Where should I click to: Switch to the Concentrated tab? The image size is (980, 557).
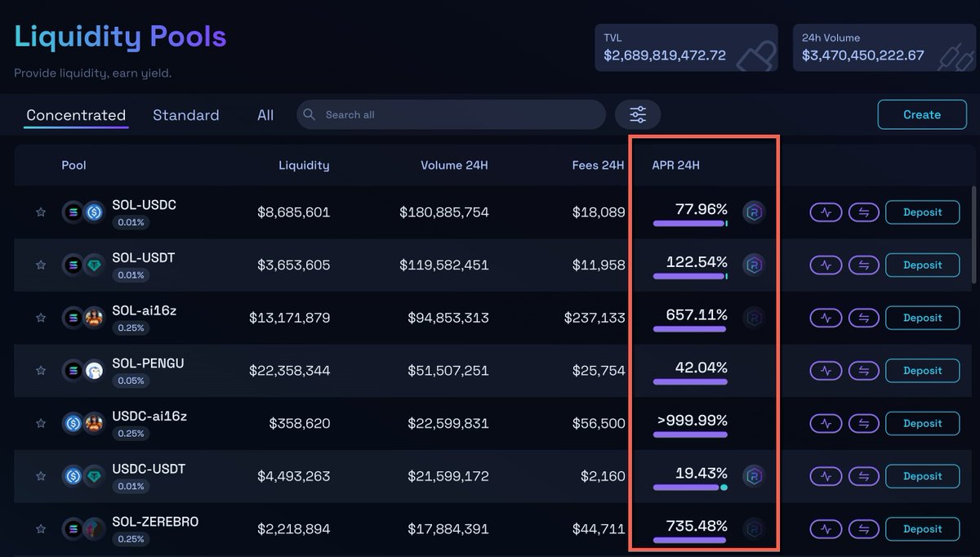pyautogui.click(x=76, y=115)
